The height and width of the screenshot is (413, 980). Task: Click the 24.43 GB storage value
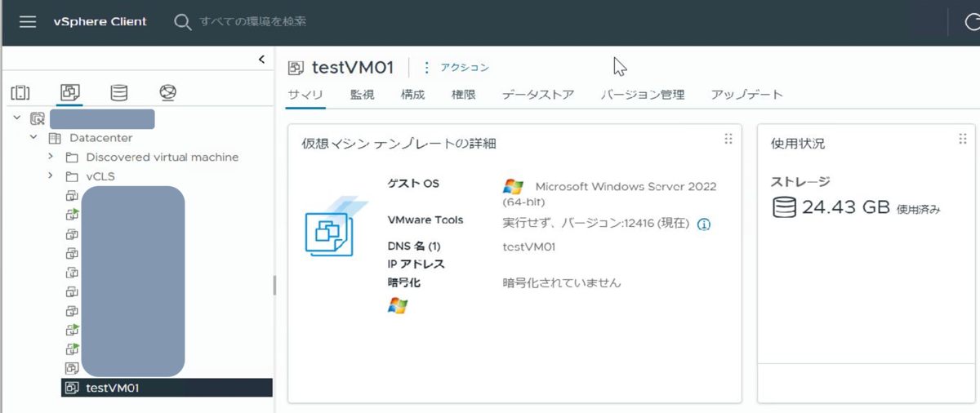[x=846, y=207]
